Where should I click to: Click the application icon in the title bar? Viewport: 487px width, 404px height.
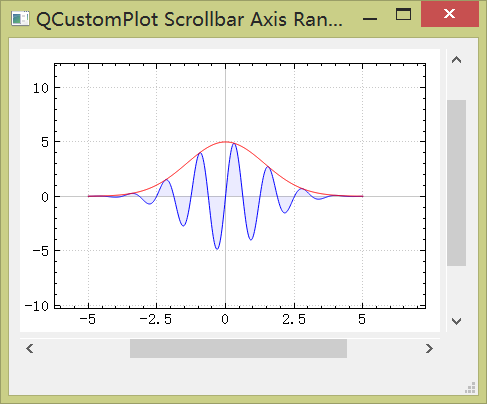20,19
